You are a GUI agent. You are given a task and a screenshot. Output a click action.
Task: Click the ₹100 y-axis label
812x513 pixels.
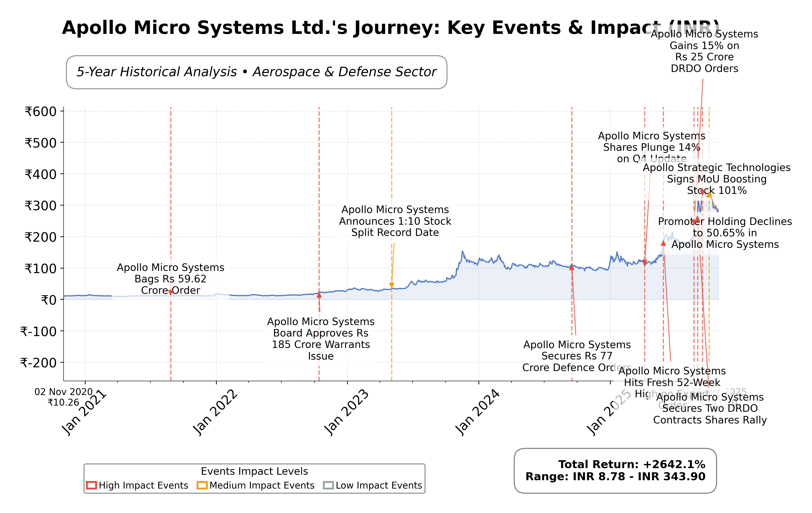tap(40, 268)
